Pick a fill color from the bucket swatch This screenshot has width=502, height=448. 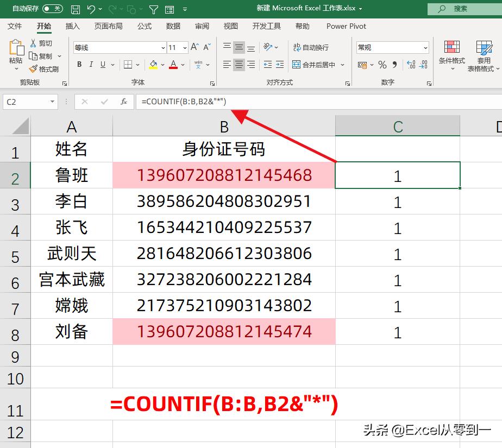152,64
